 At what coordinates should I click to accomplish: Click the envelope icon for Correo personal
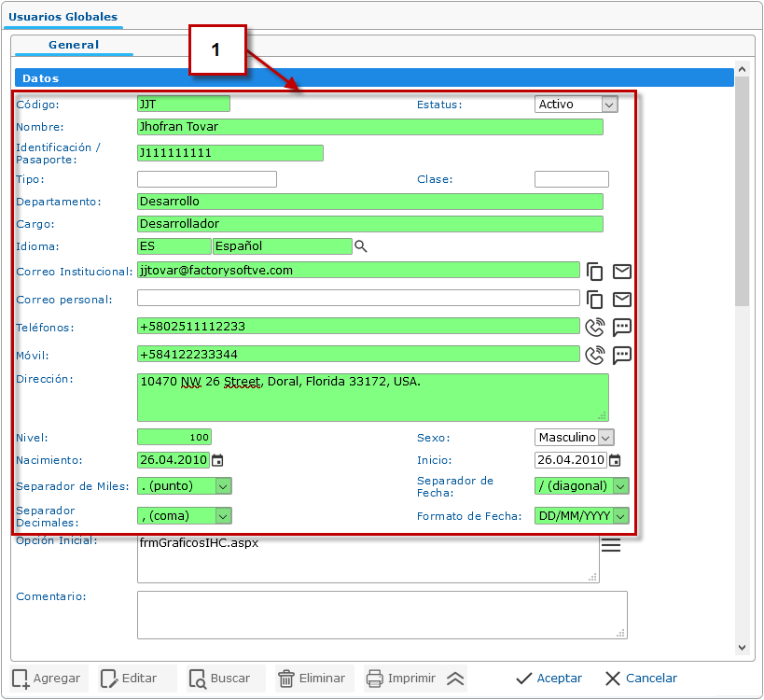(622, 300)
